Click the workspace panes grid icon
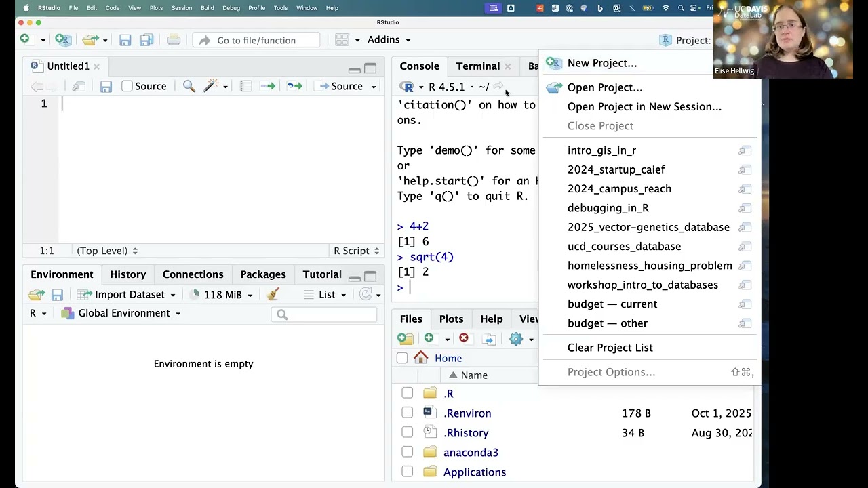This screenshot has width=868, height=488. tap(342, 40)
